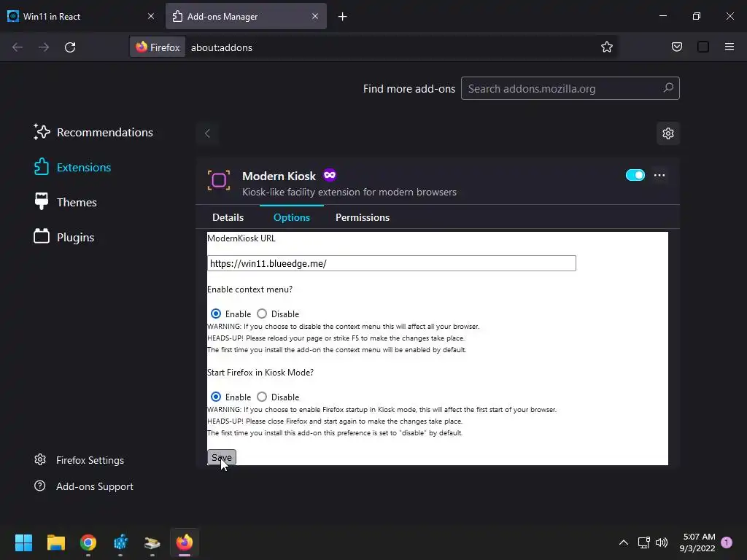
Task: Select Enable for Kiosk Mode startup
Action: [x=216, y=397]
